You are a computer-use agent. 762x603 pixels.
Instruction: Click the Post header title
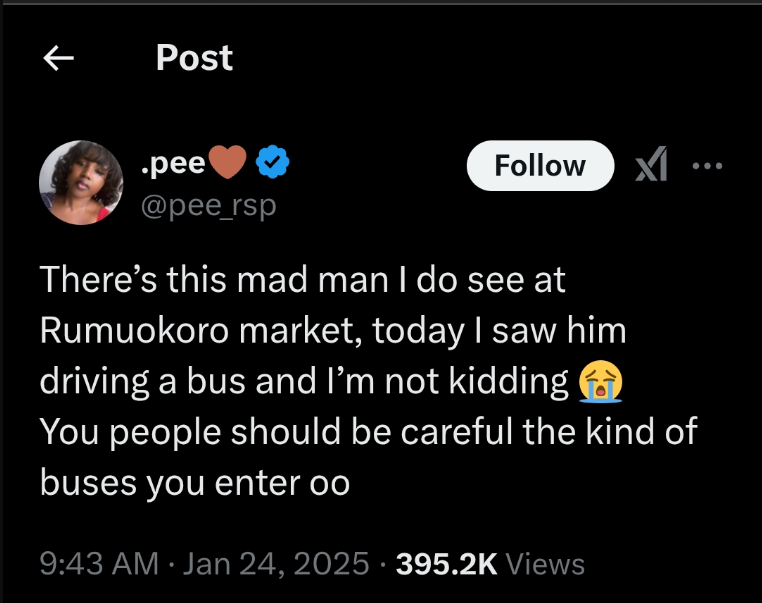tap(194, 58)
